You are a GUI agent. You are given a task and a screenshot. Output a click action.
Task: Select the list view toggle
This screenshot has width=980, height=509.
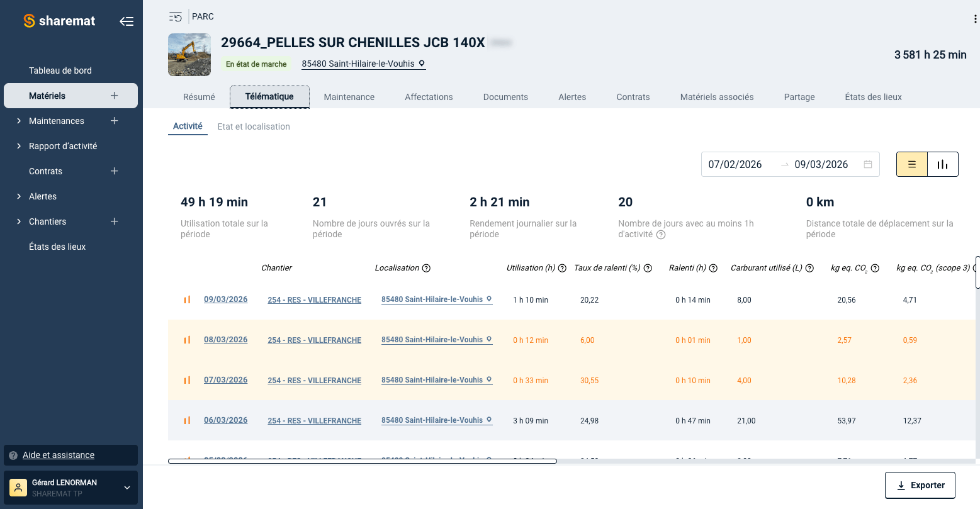click(x=912, y=164)
